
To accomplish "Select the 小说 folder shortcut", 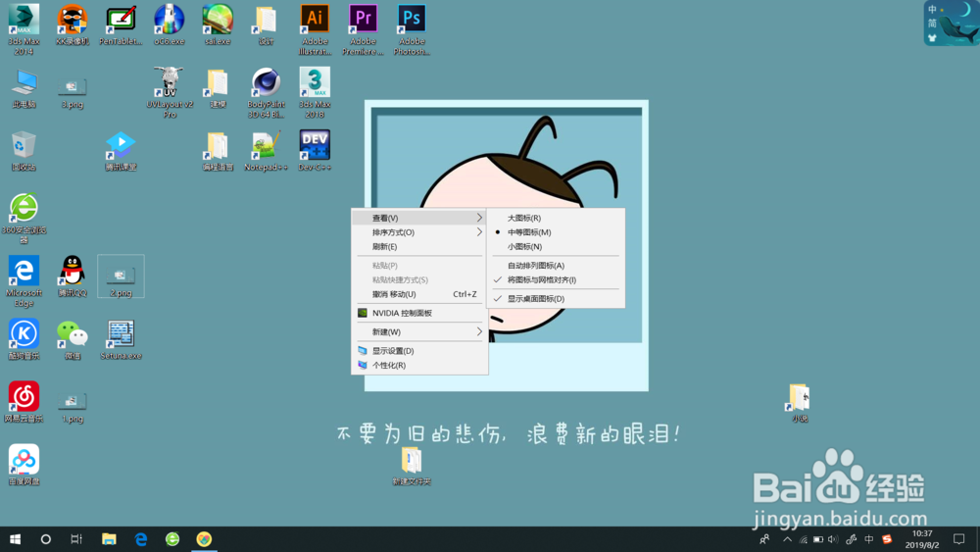I will 800,403.
